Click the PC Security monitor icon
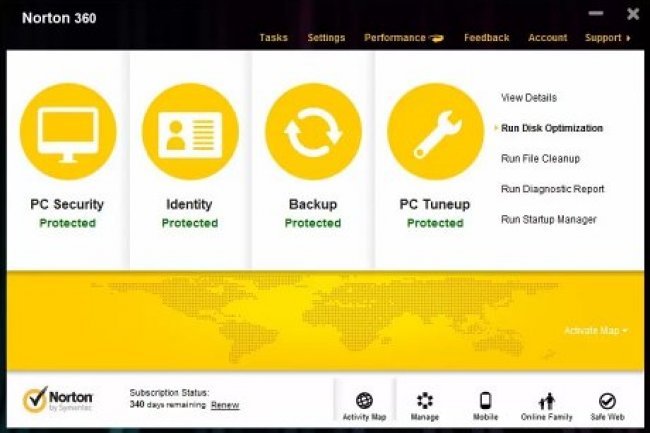This screenshot has width=650, height=433. pos(67,131)
